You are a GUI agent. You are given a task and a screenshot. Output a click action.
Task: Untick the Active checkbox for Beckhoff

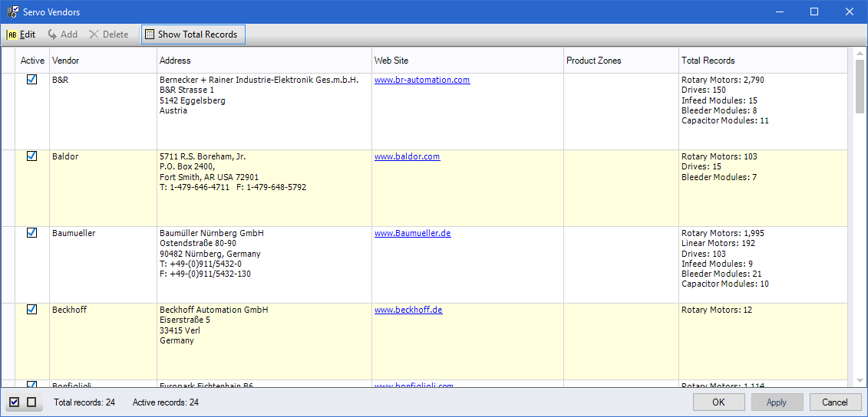[32, 310]
